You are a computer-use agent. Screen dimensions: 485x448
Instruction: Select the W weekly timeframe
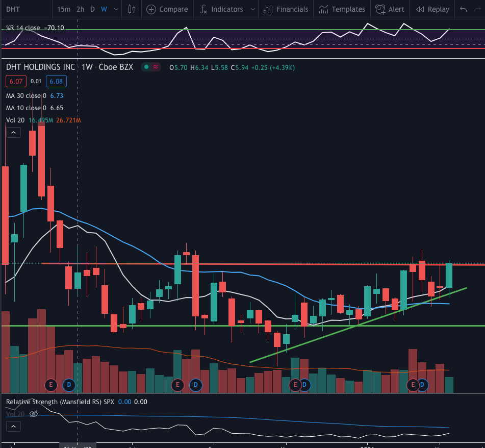(104, 9)
